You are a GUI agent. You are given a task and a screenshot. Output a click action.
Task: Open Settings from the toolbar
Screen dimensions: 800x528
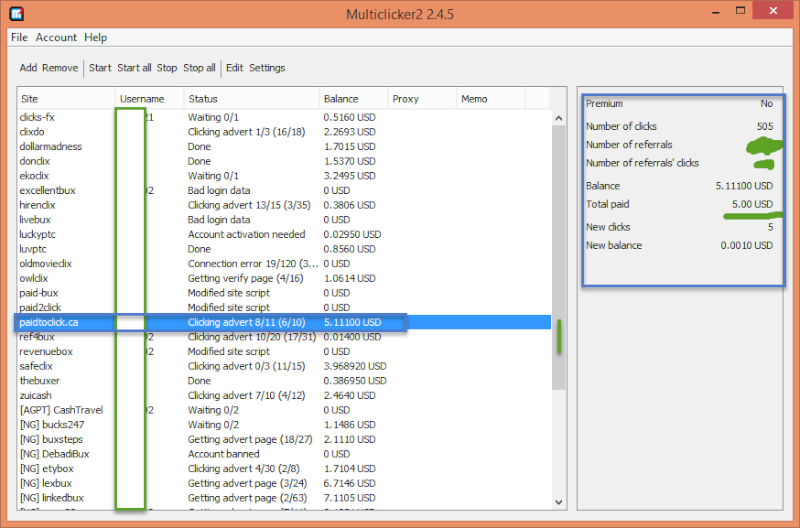click(x=267, y=68)
